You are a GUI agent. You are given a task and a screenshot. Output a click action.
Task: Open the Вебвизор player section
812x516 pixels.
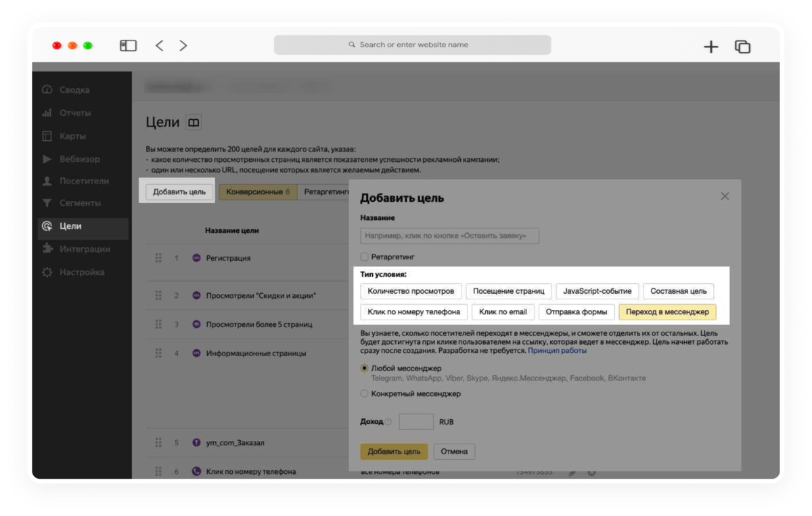click(70, 159)
